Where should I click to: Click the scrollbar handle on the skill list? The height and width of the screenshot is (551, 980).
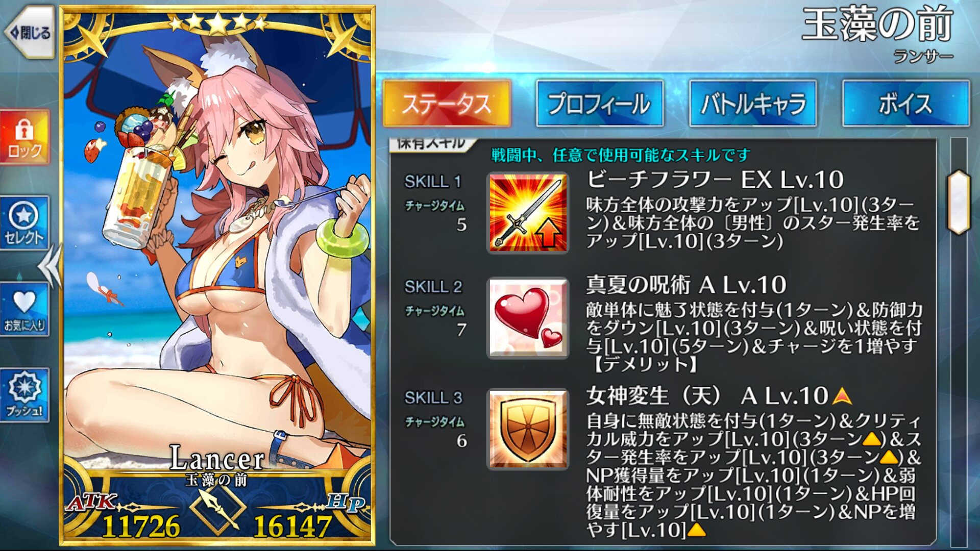[959, 203]
